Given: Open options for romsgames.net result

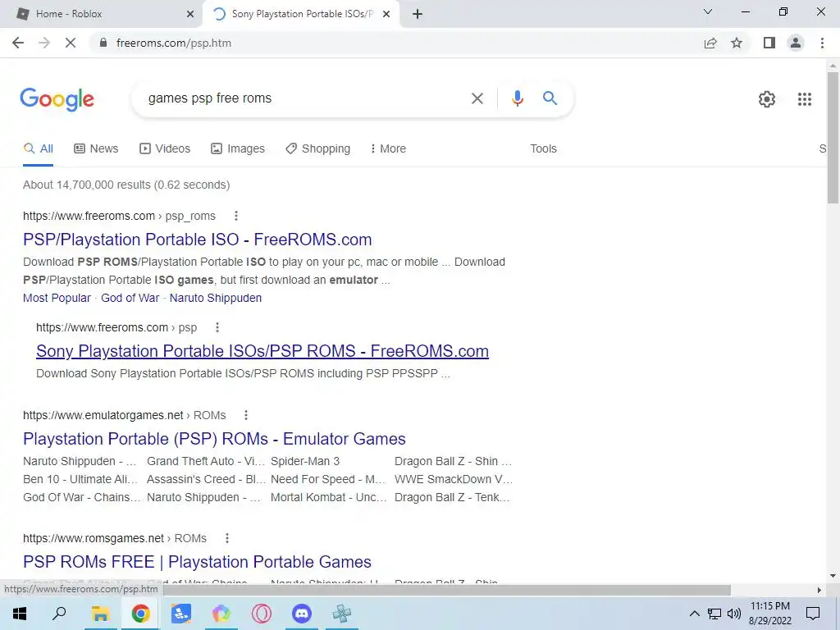Looking at the screenshot, I should click(x=227, y=538).
